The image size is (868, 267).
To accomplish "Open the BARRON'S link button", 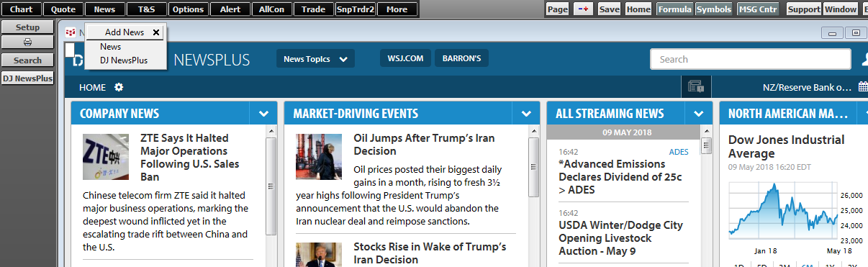I will tap(461, 59).
